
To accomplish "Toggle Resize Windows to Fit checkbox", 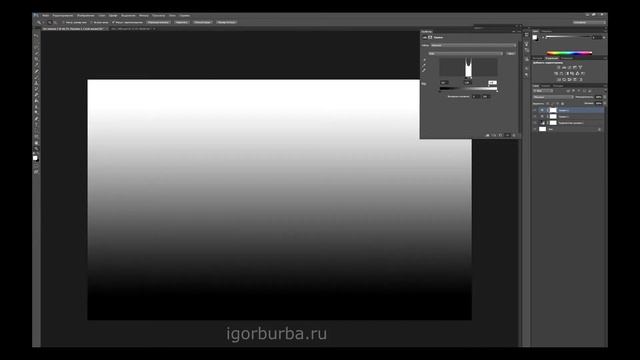I will pyautogui.click(x=64, y=22).
